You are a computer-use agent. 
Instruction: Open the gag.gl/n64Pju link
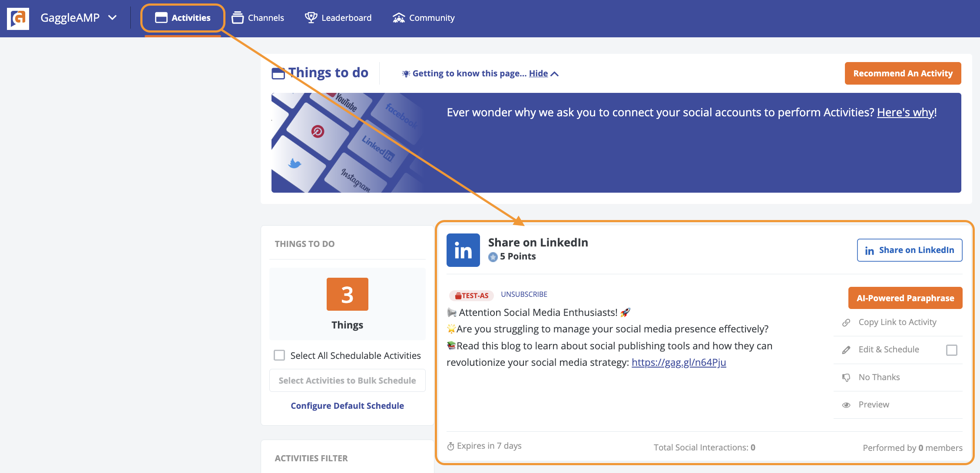(679, 362)
